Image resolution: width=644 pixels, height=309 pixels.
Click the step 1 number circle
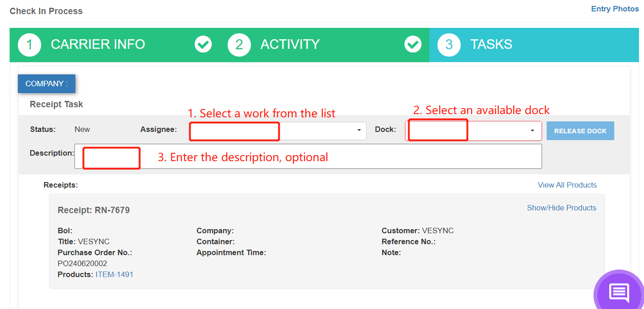pyautogui.click(x=29, y=45)
